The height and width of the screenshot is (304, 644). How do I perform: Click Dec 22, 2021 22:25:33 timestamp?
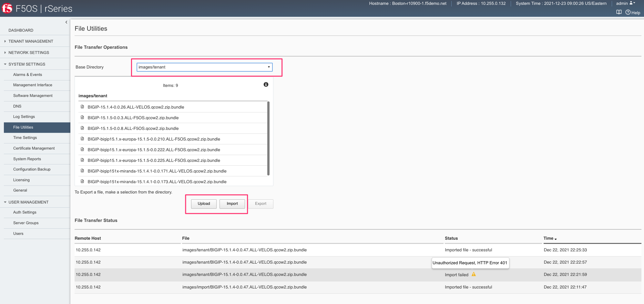pyautogui.click(x=565, y=250)
